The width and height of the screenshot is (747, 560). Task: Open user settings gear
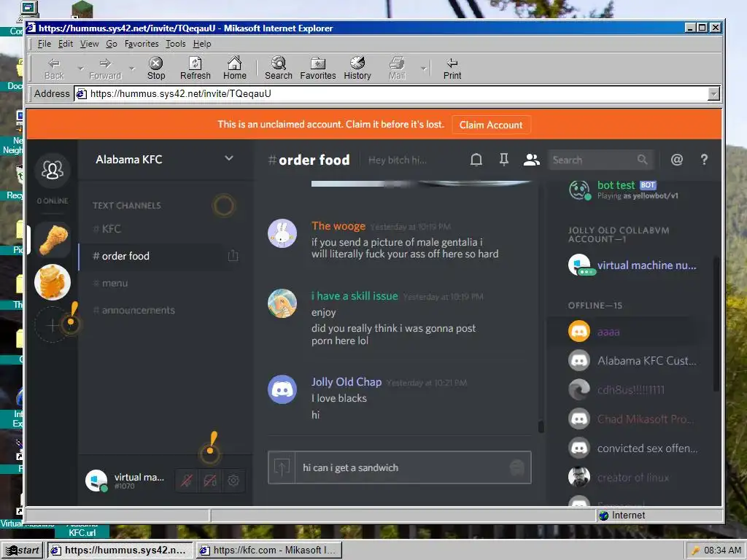pos(233,481)
